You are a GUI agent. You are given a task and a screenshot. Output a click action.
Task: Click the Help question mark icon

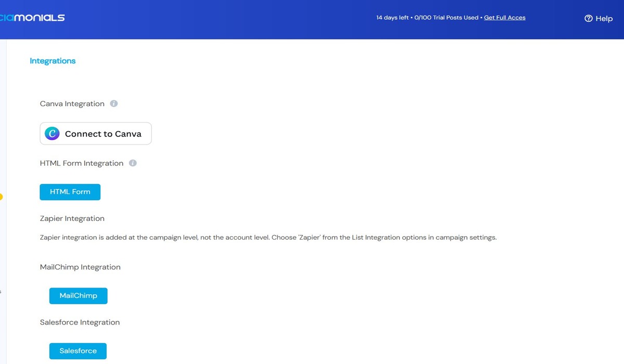tap(589, 18)
